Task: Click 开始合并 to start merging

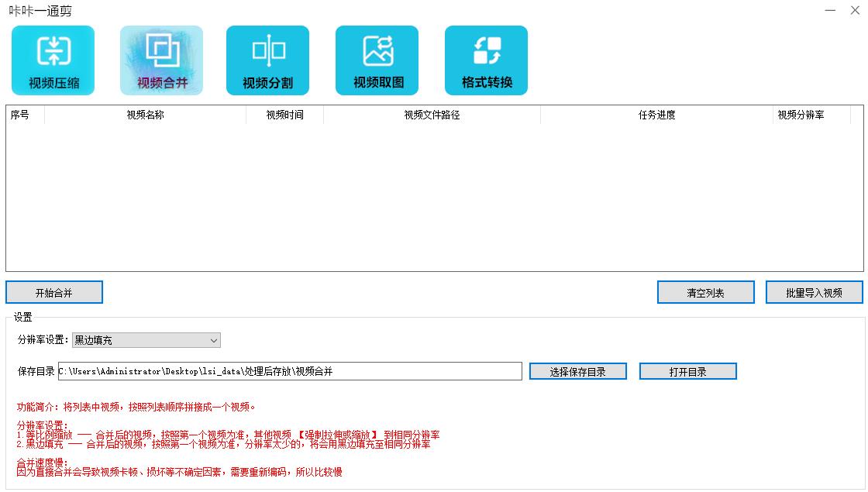Action: (54, 292)
